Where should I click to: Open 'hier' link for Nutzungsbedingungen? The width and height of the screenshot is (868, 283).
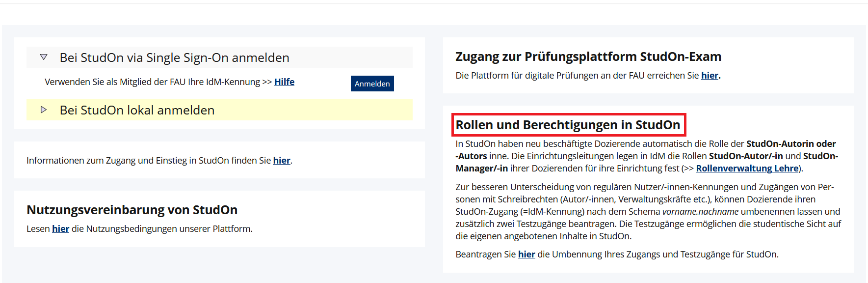click(x=61, y=229)
